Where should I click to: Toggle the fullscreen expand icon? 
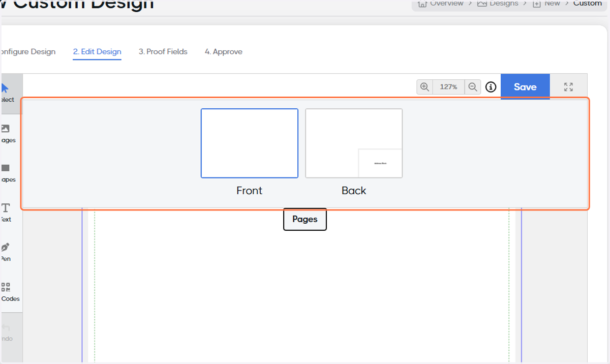568,87
